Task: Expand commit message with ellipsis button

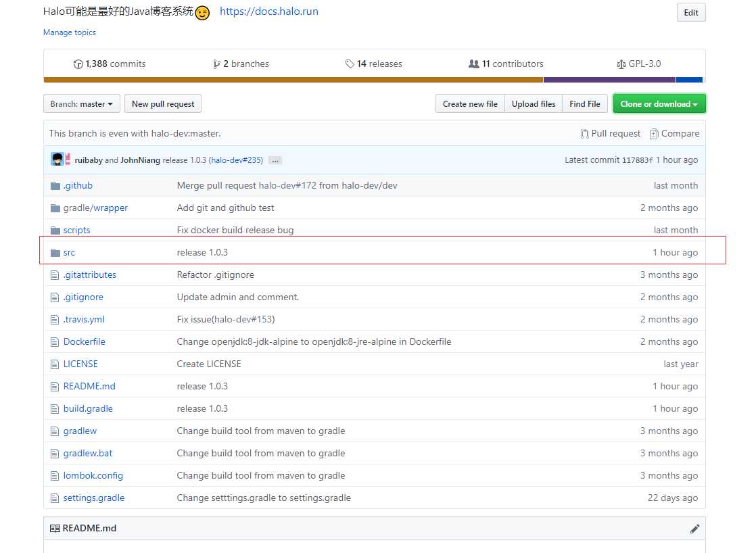Action: pos(275,160)
